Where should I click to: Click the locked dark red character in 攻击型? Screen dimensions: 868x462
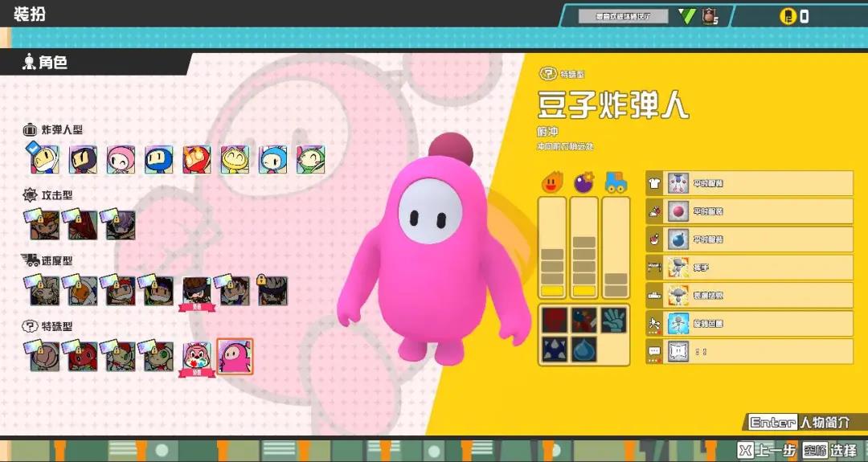click(x=81, y=224)
